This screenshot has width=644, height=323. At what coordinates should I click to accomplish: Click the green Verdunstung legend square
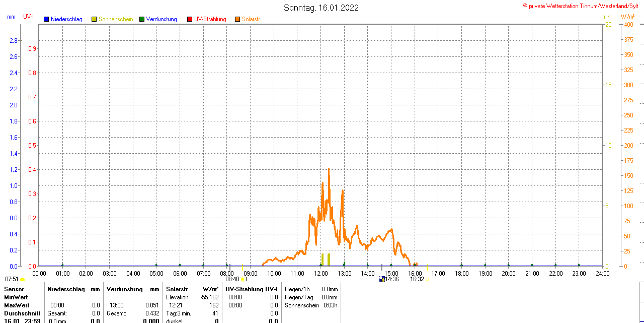[x=142, y=19]
